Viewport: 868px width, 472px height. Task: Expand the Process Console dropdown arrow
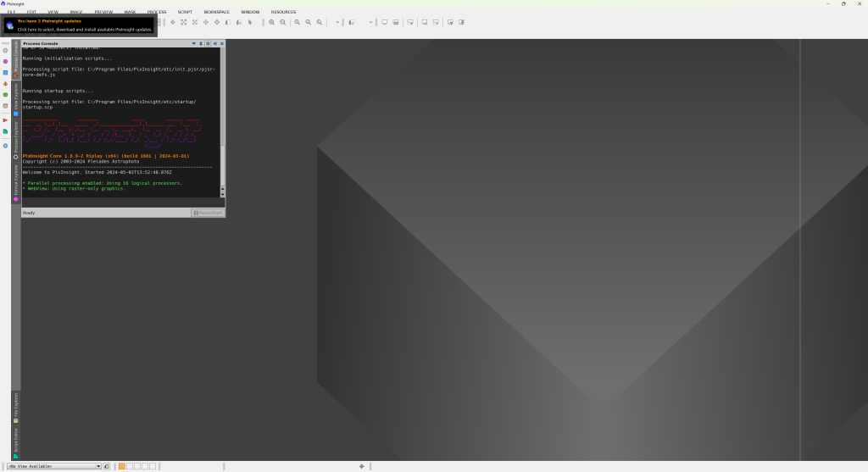point(193,43)
